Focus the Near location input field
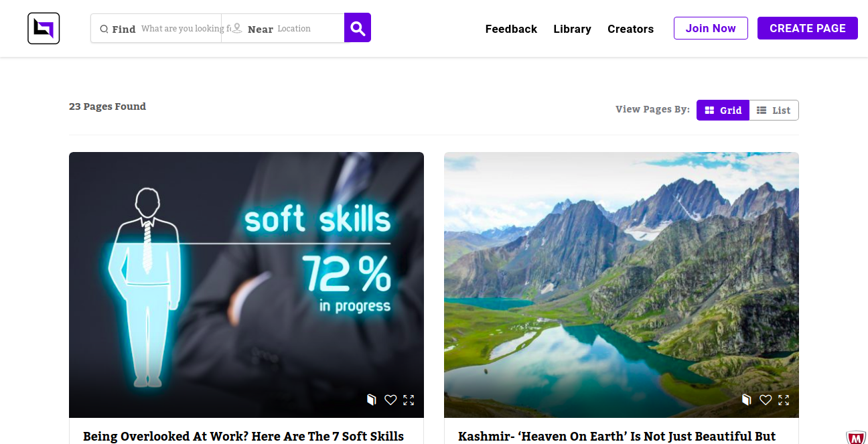This screenshot has height=444, width=868. tap(308, 29)
